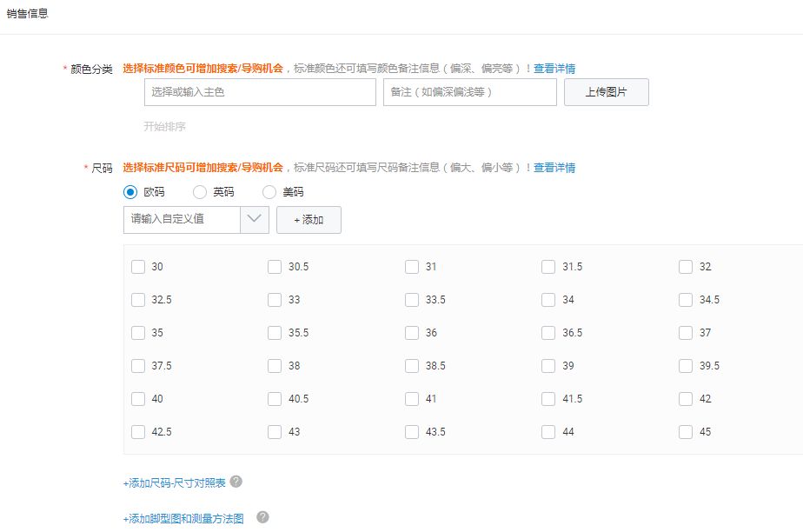The width and height of the screenshot is (803, 532).
Task: Click the 选择或输入主色 color input field
Action: [x=259, y=91]
